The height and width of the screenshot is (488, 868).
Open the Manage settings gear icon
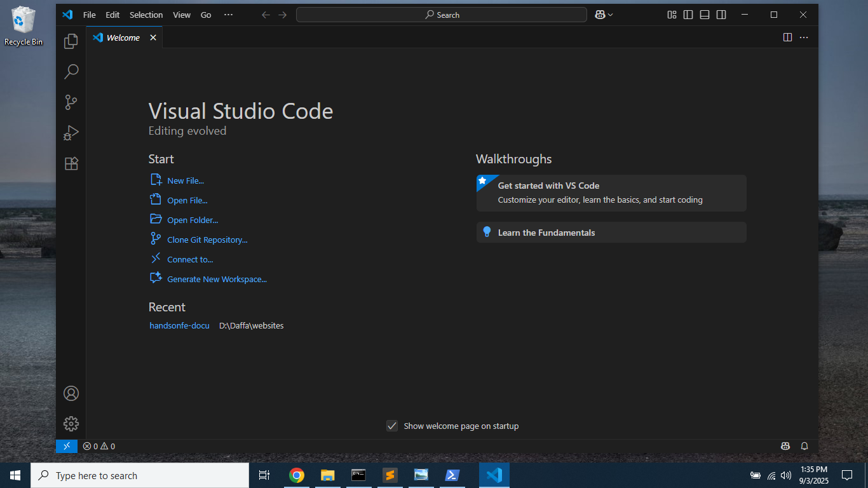click(x=71, y=423)
